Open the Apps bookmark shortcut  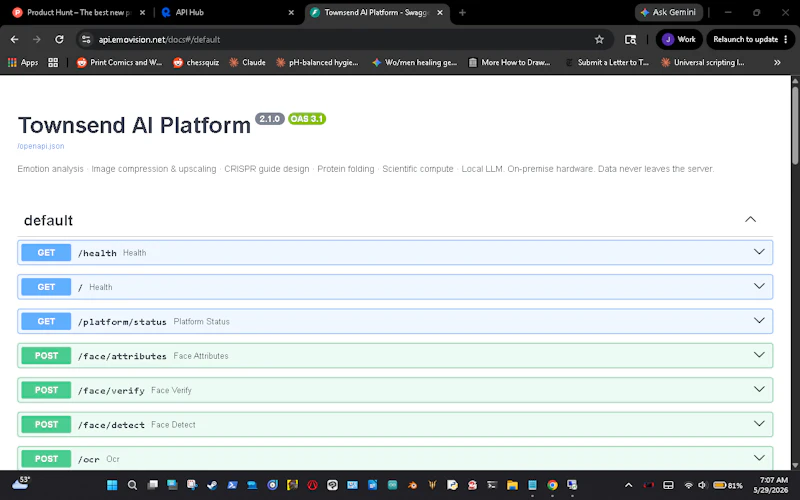(x=23, y=62)
